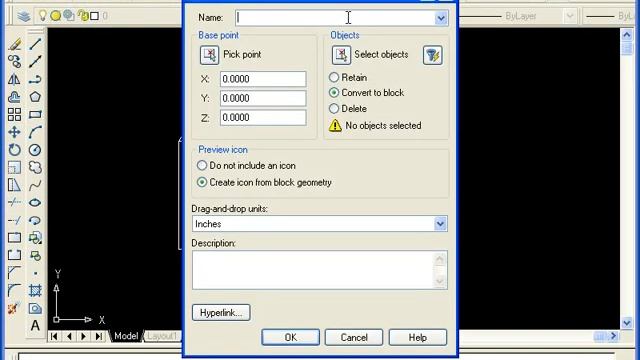The image size is (640, 360).
Task: Select the Circle tool
Action: click(35, 150)
